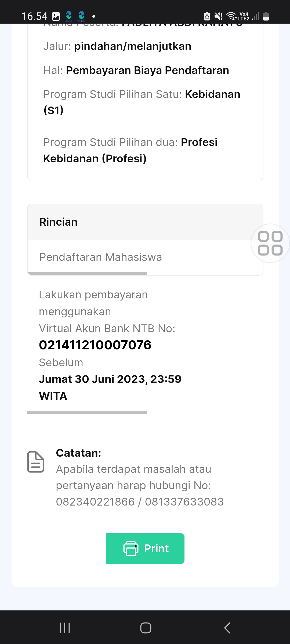Open the recent apps navigation button
Image resolution: width=290 pixels, height=644 pixels.
pos(65,628)
